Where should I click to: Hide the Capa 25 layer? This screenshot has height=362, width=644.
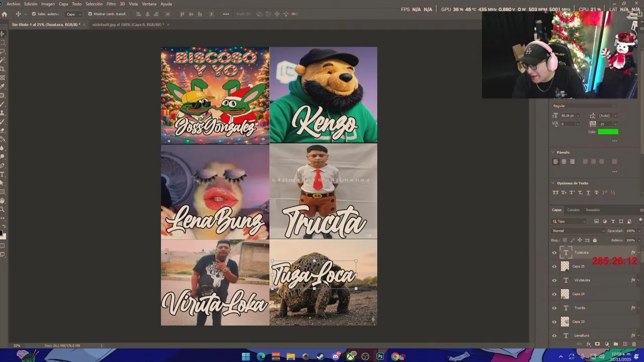554,266
